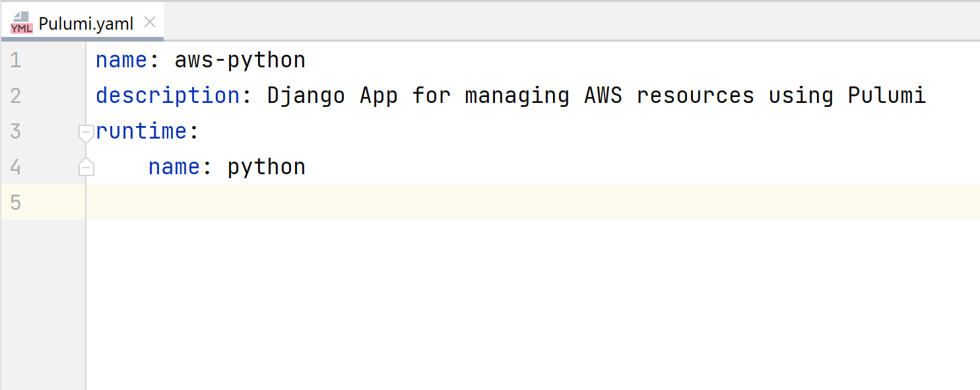Click the word 'resources' in description
The height and width of the screenshot is (390, 980).
click(696, 96)
